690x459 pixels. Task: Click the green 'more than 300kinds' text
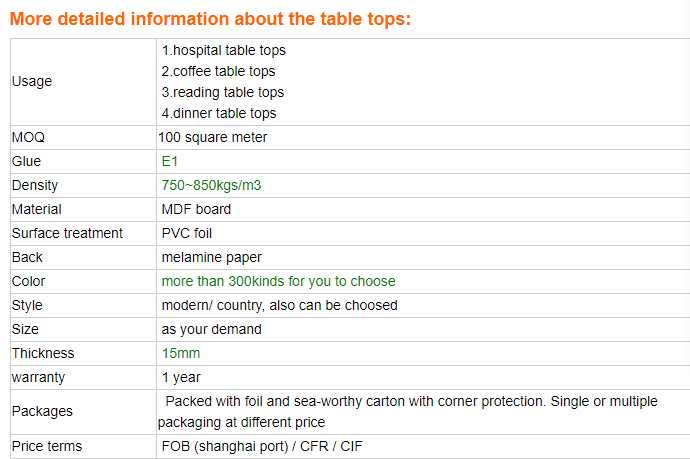click(x=278, y=281)
